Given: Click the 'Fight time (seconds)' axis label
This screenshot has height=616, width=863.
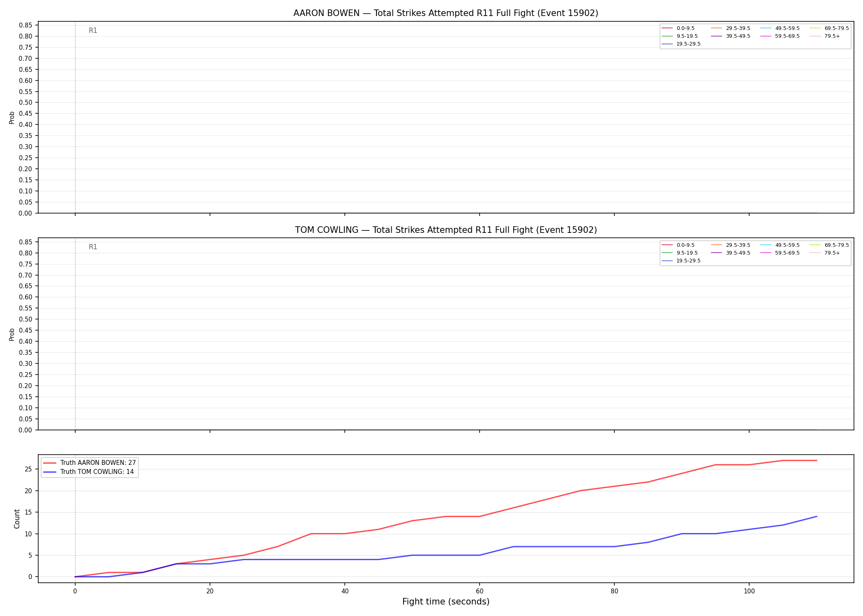Looking at the screenshot, I should [x=446, y=602].
